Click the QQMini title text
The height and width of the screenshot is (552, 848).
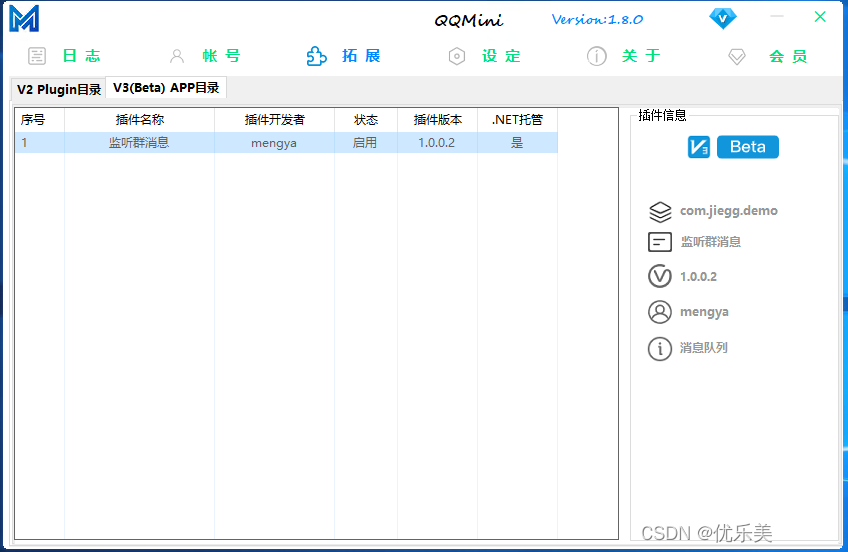(469, 21)
